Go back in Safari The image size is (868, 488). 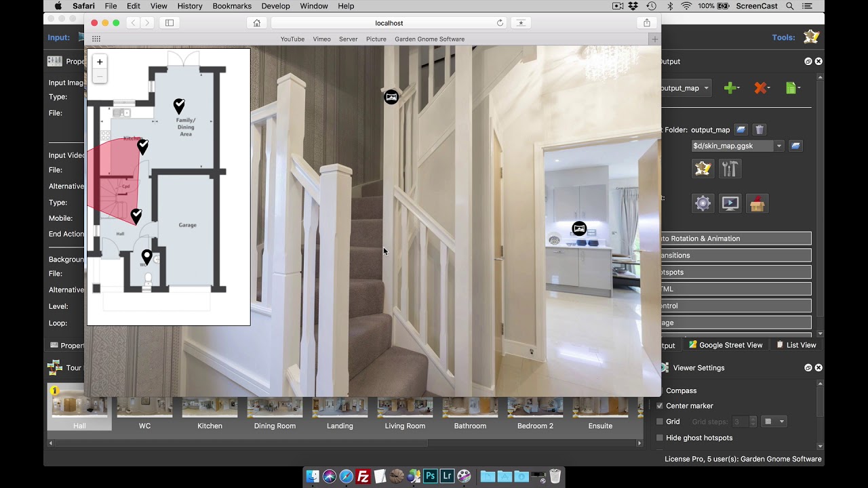(133, 23)
